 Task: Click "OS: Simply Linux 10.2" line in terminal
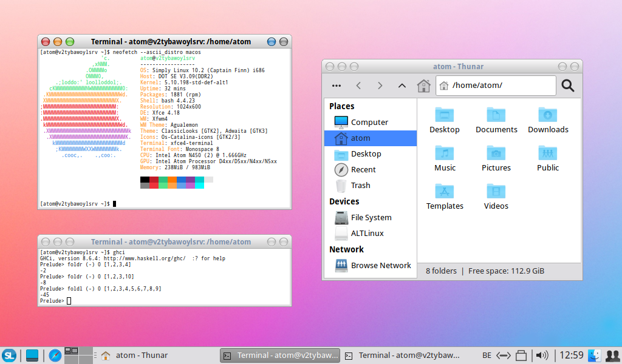202,70
